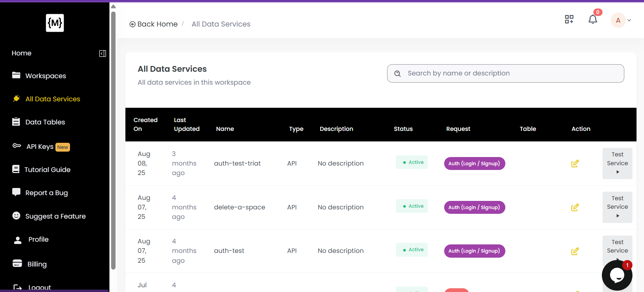Click the Status column header
Viewport: 644px width, 292px height.
point(403,129)
